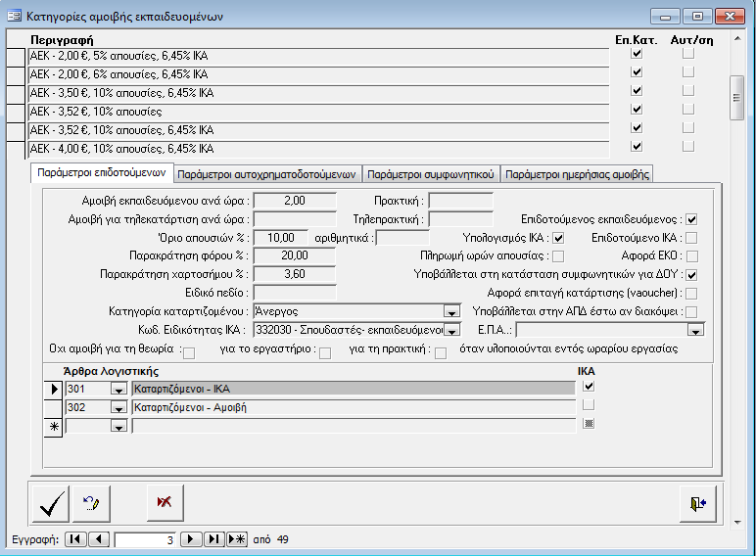
Task: Click the vertical scrollbar of the list
Action: (737, 98)
